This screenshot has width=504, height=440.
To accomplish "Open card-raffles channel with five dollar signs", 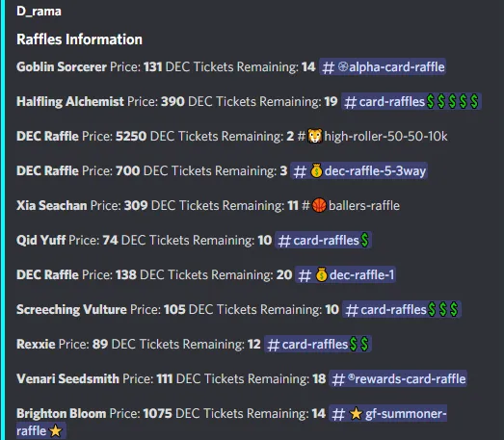I will pyautogui.click(x=411, y=101).
